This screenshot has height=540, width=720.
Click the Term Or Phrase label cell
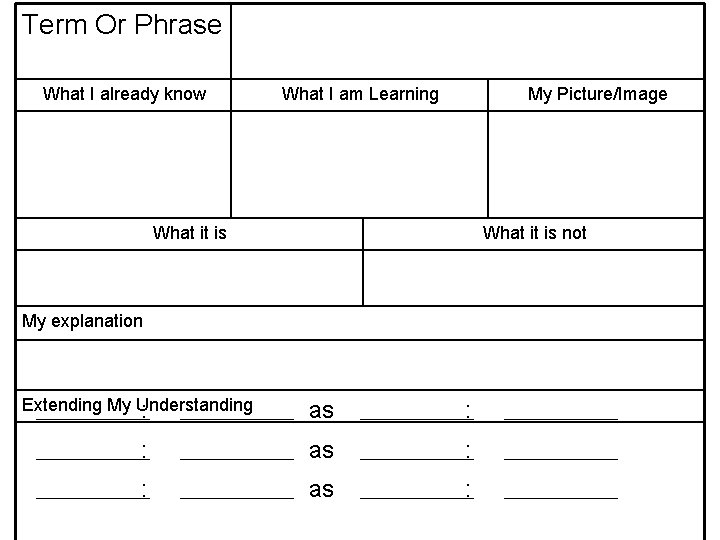tap(124, 41)
